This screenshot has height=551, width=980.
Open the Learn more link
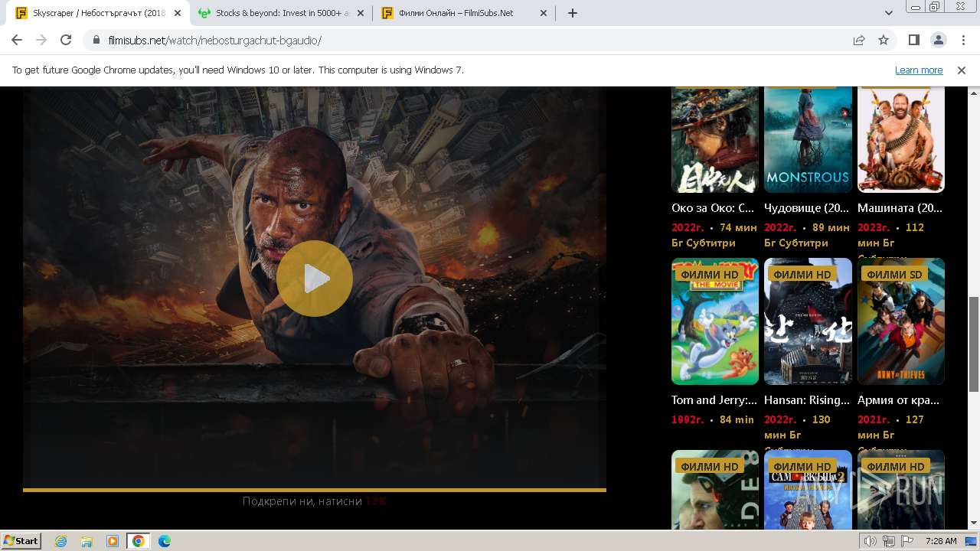tap(919, 70)
